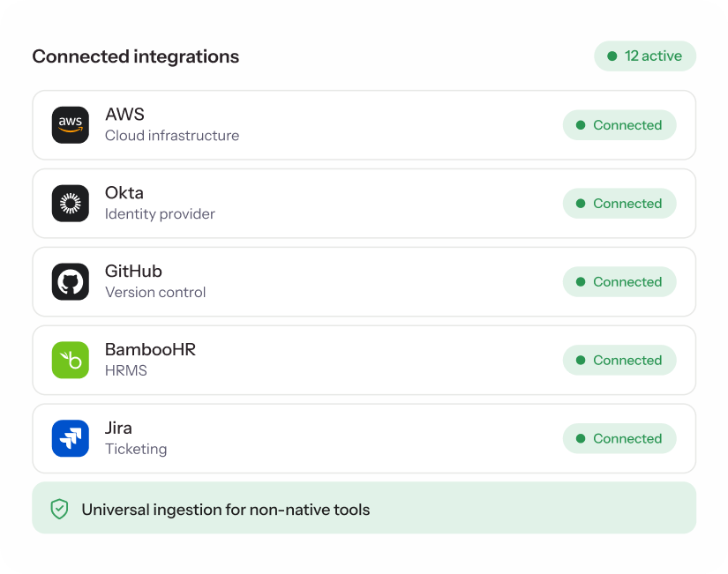Viewport: 728px width, 574px height.
Task: Select the BambooHR integration name
Action: coord(150,349)
